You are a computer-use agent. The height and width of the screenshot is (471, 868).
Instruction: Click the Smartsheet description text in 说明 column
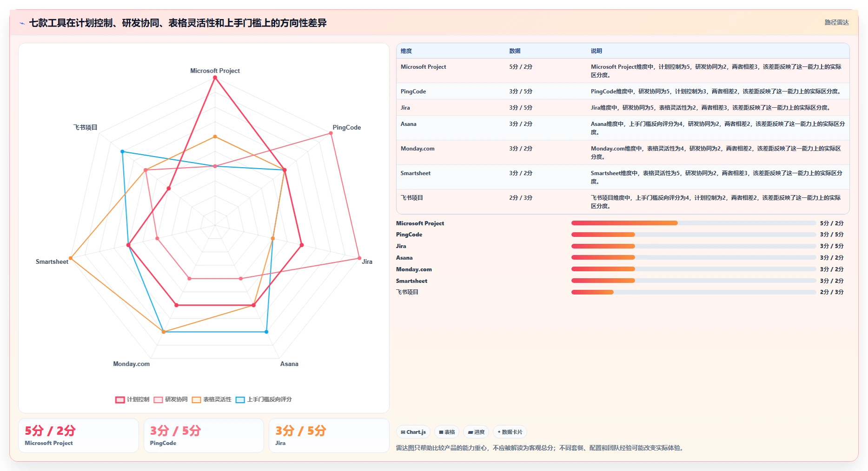tap(716, 177)
